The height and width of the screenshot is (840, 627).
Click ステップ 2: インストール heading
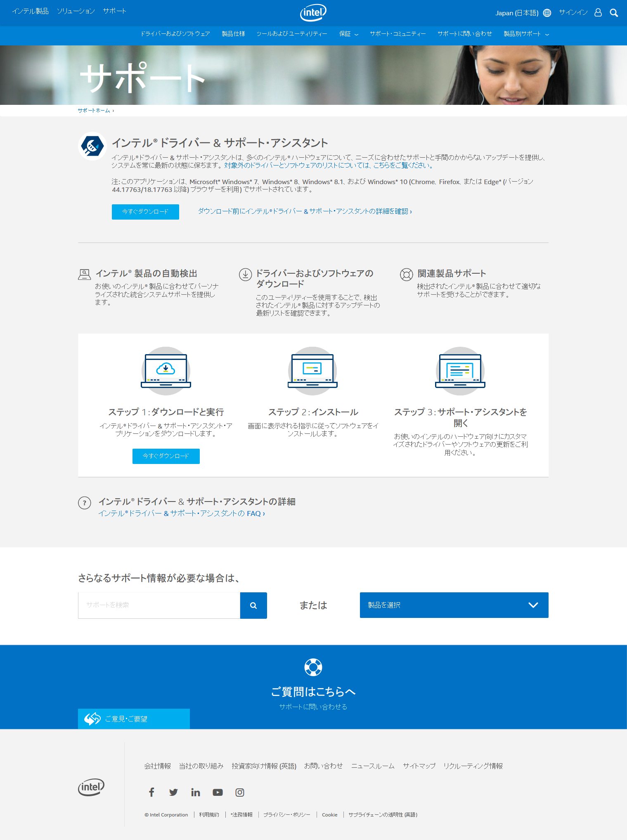click(x=313, y=412)
